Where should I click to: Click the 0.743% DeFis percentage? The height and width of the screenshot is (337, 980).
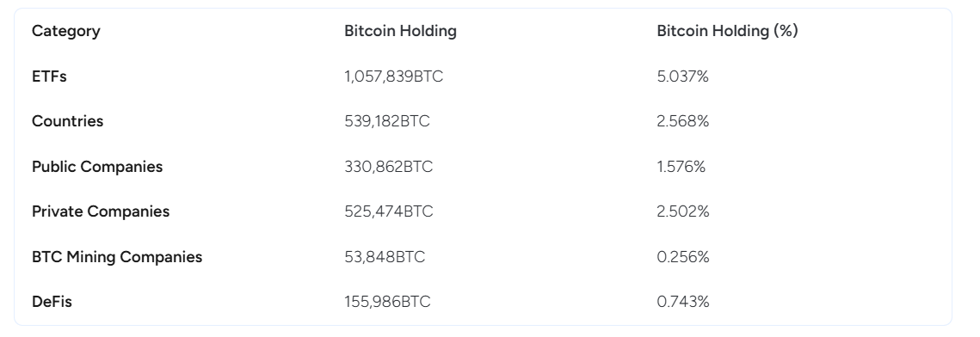683,302
